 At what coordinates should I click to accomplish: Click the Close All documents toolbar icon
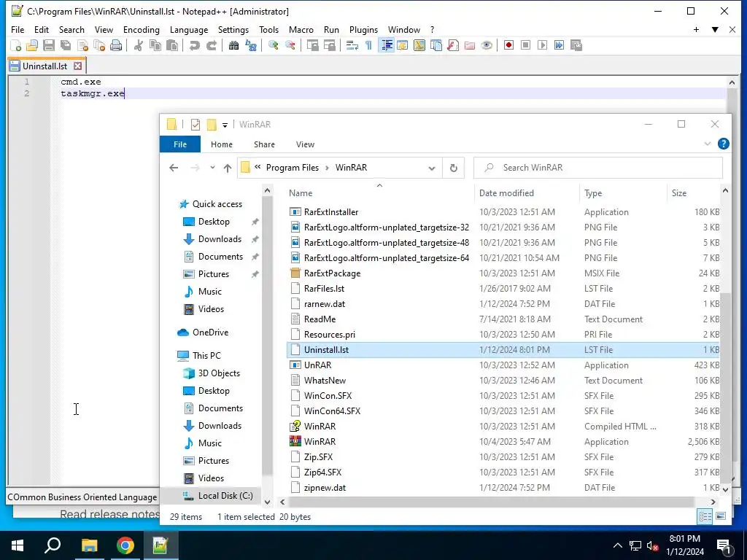tap(99, 45)
